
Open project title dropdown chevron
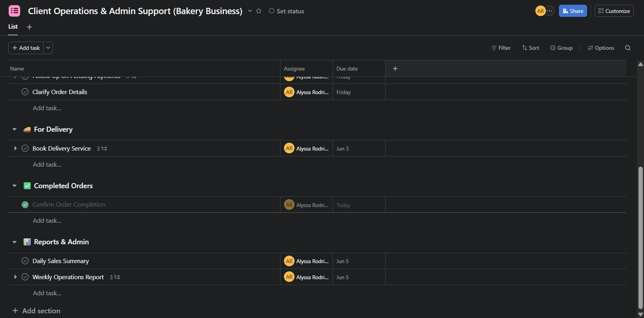[x=250, y=11]
